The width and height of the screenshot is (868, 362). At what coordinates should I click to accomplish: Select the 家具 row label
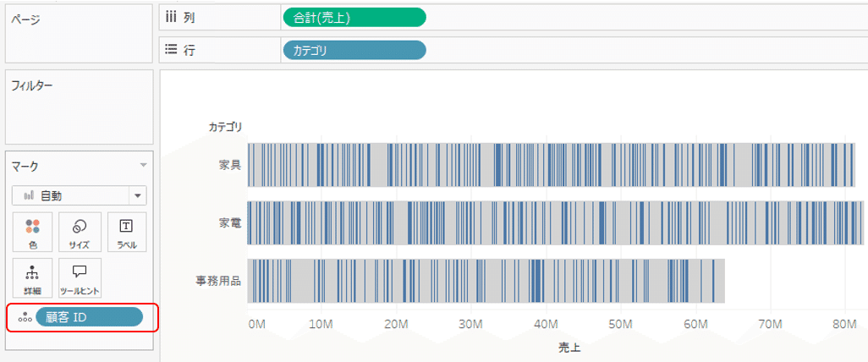(230, 164)
